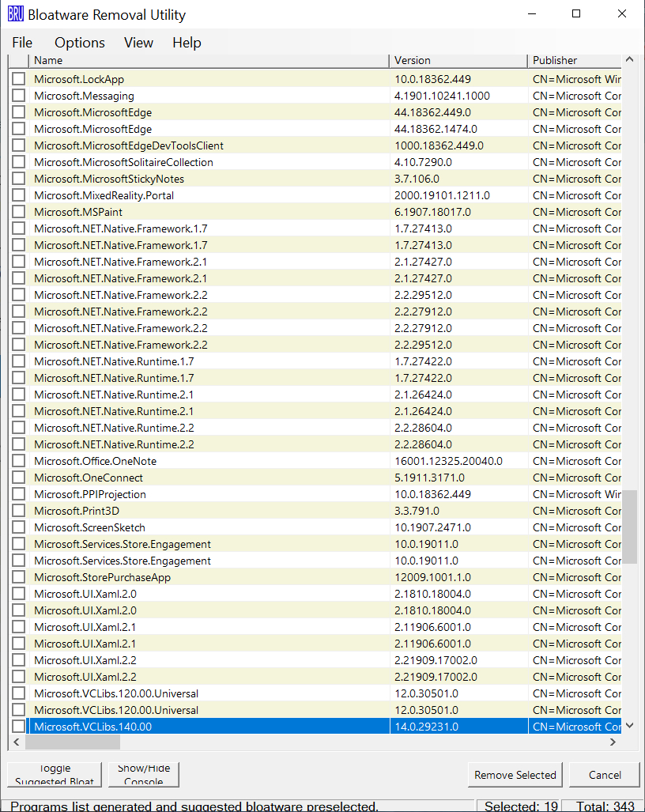Tick the Microsoft.ScreenSketch checkbox
This screenshot has width=645, height=812.
(x=19, y=527)
